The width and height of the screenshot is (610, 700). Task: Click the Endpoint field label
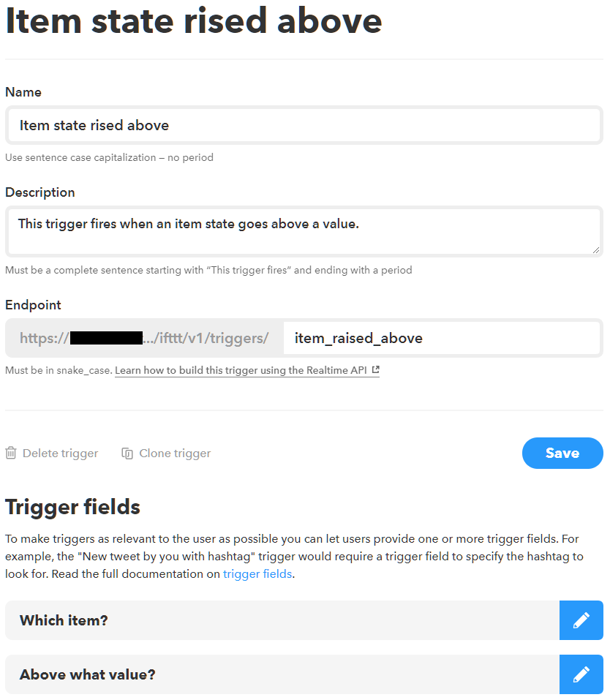coord(33,305)
